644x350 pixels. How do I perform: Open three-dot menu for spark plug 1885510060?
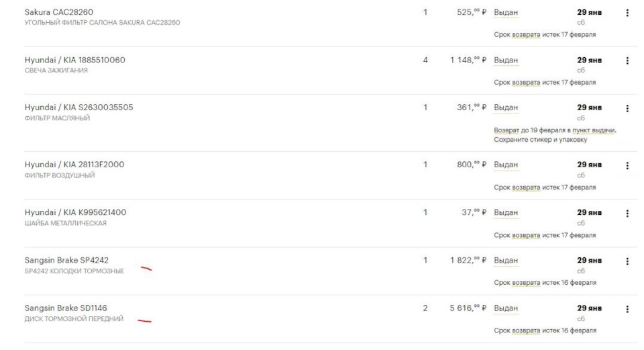627,60
